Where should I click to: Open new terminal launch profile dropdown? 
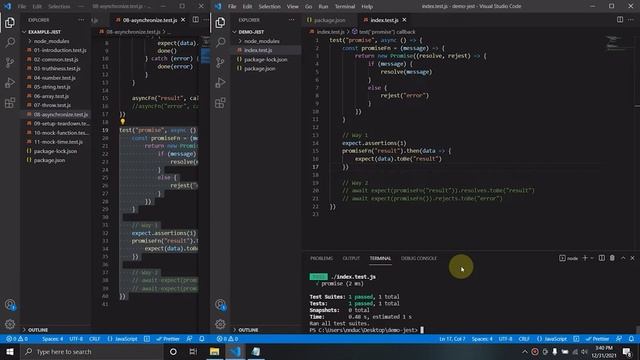click(x=592, y=258)
